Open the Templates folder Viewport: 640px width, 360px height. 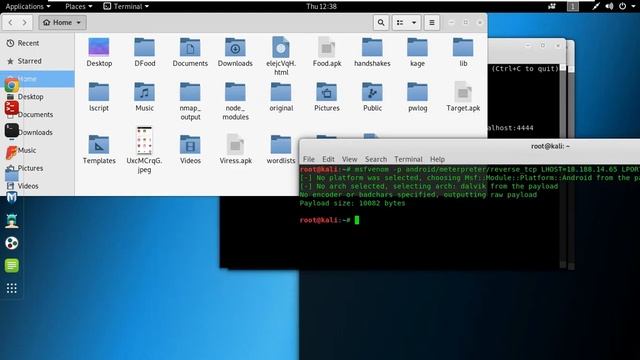click(x=99, y=150)
